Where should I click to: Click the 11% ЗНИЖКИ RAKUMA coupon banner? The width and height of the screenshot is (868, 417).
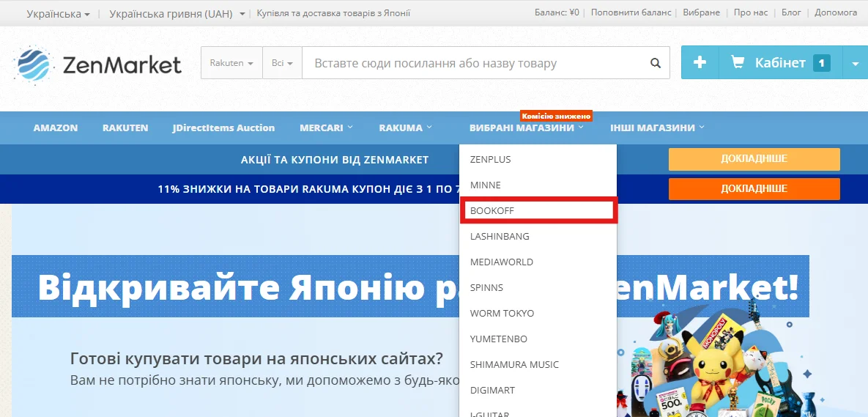(309, 189)
